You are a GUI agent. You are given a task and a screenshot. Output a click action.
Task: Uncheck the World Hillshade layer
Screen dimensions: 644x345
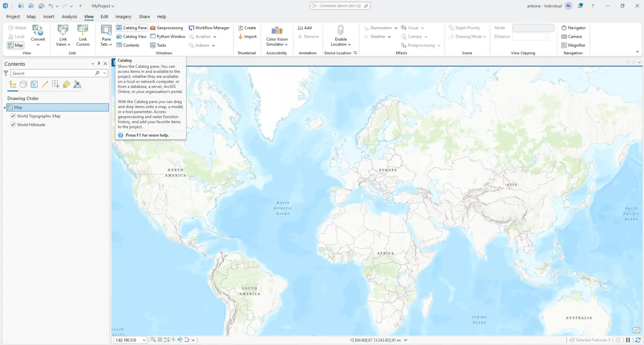pos(13,124)
